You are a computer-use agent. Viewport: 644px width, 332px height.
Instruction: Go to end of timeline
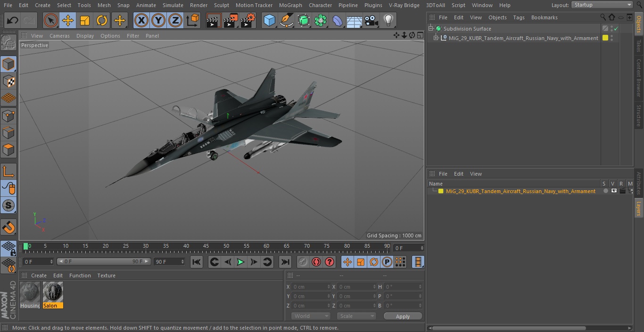[x=285, y=262]
